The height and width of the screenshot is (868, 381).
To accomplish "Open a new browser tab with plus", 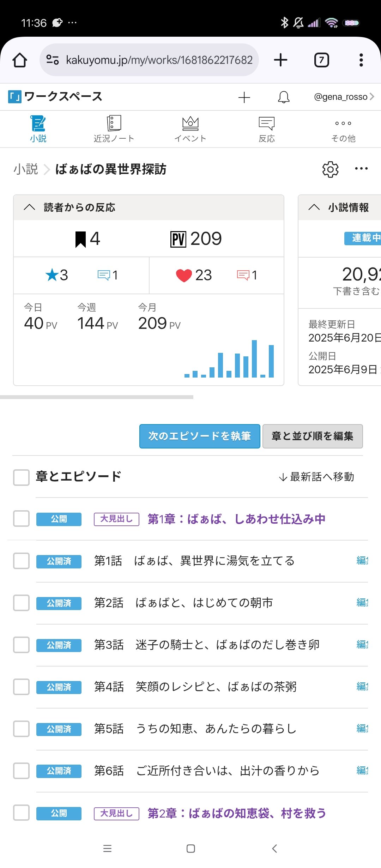I will coord(280,60).
